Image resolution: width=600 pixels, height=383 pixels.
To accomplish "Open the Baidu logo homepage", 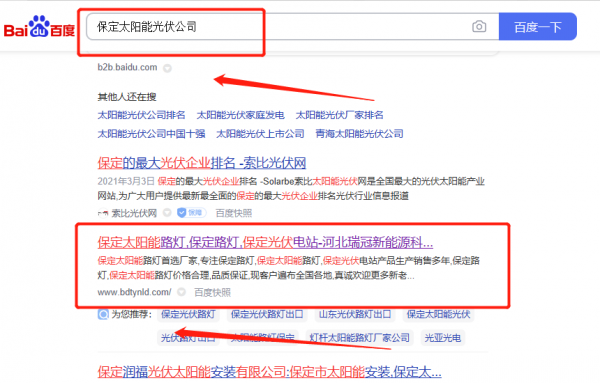I will (x=39, y=26).
